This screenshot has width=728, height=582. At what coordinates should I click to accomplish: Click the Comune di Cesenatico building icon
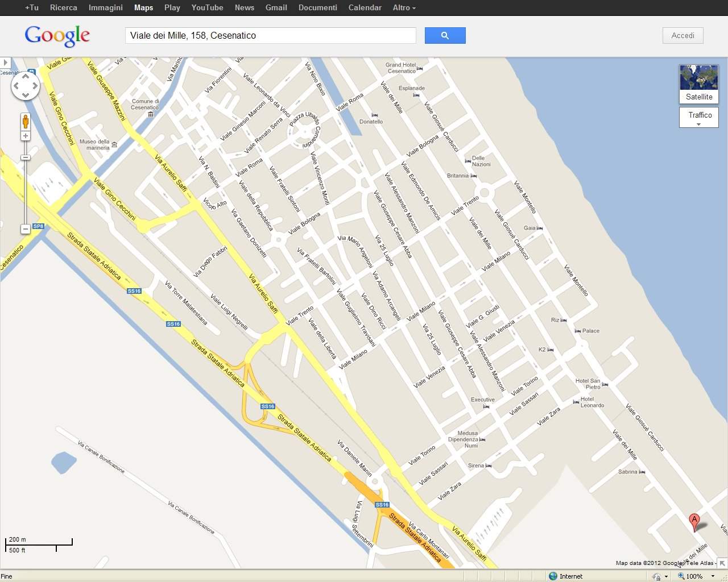pyautogui.click(x=151, y=114)
